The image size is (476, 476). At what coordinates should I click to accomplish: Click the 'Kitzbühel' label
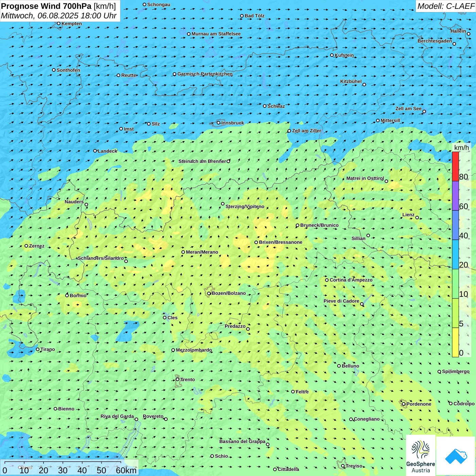tap(351, 81)
